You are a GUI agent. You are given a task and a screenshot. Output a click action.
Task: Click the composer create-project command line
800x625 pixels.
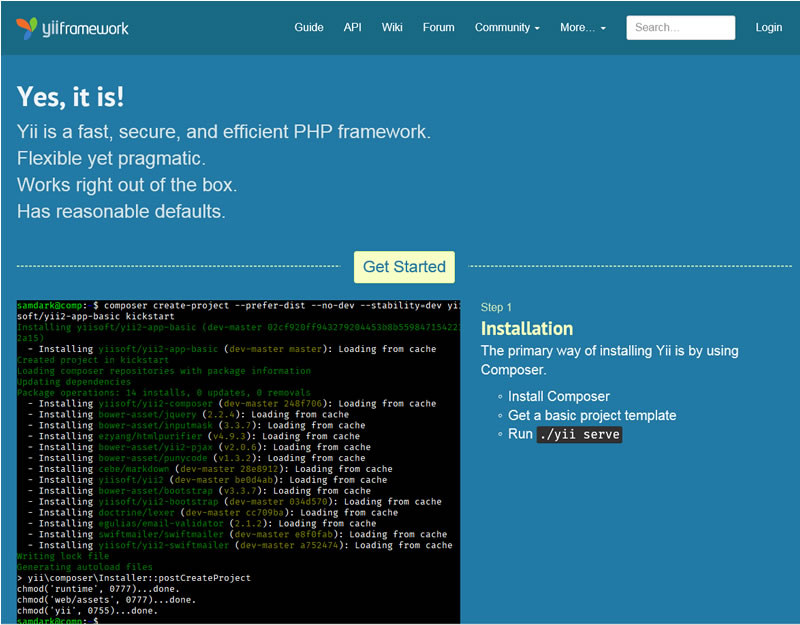pyautogui.click(x=282, y=305)
